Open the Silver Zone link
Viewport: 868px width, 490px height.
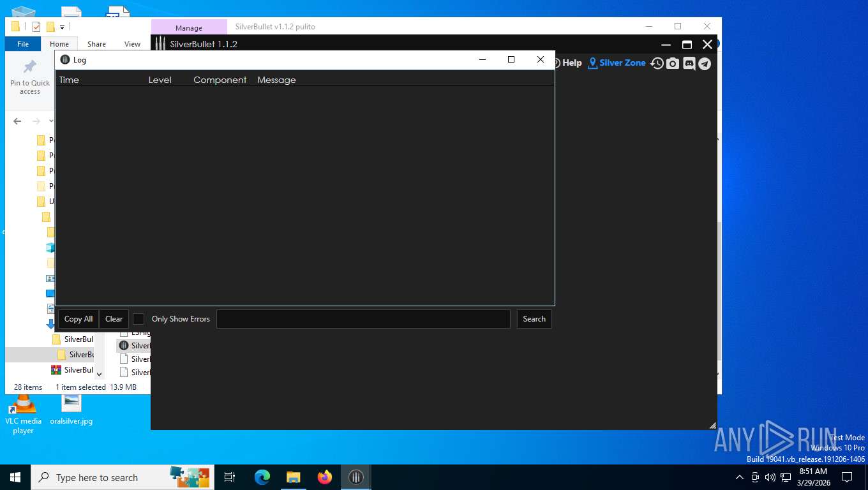tap(617, 63)
